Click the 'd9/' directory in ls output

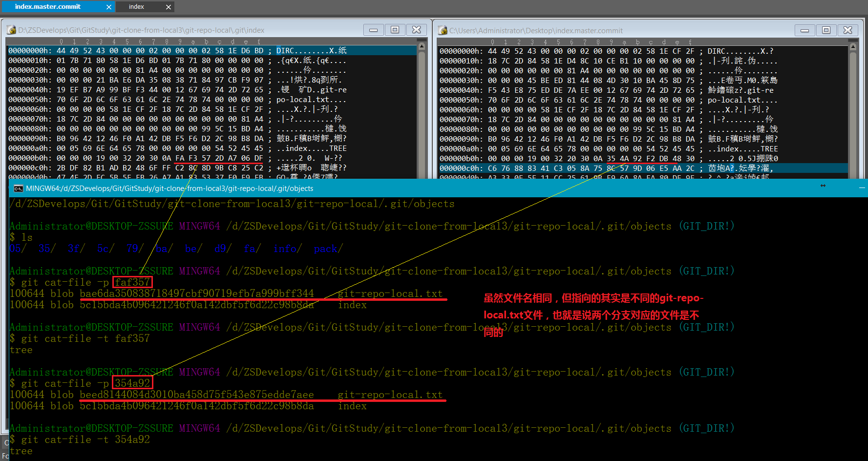223,249
